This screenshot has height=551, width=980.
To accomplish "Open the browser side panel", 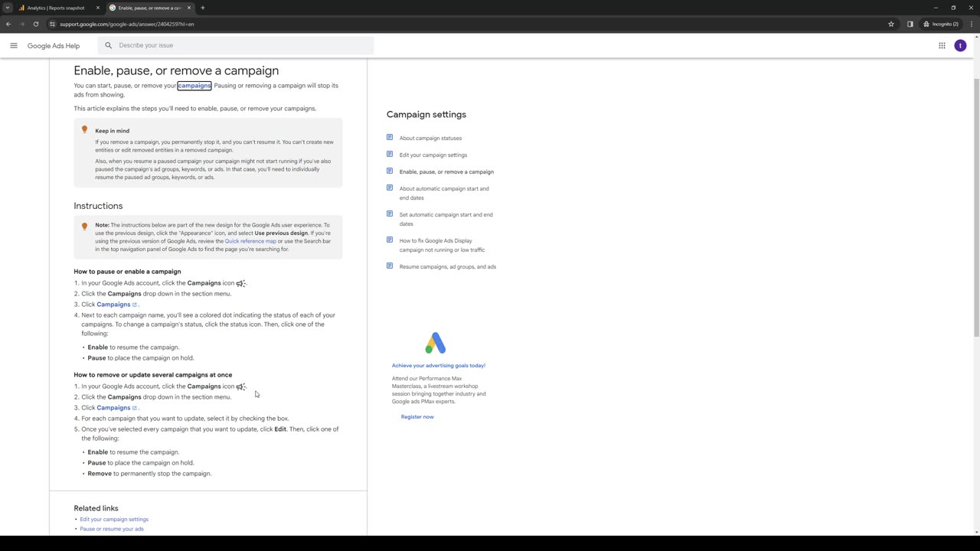I will [910, 24].
